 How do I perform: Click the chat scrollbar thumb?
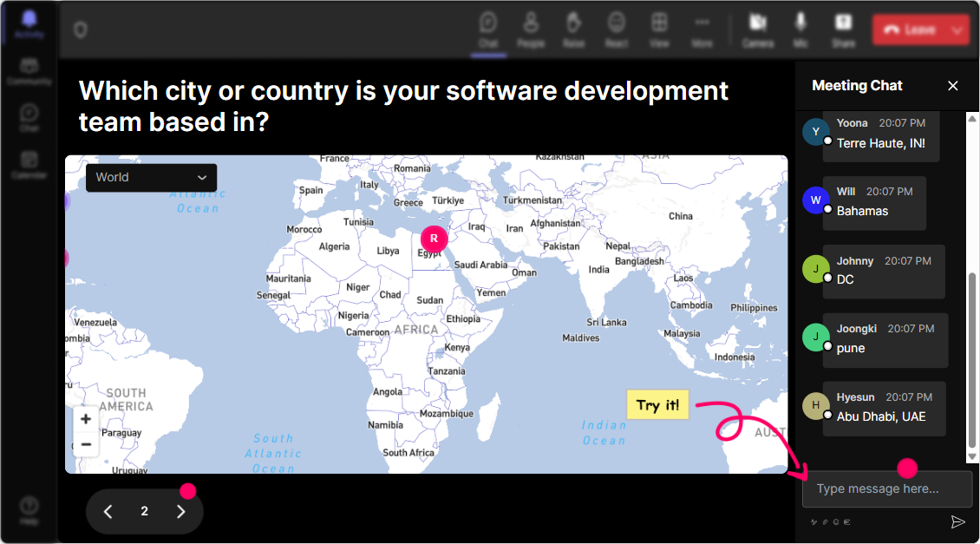(972, 360)
